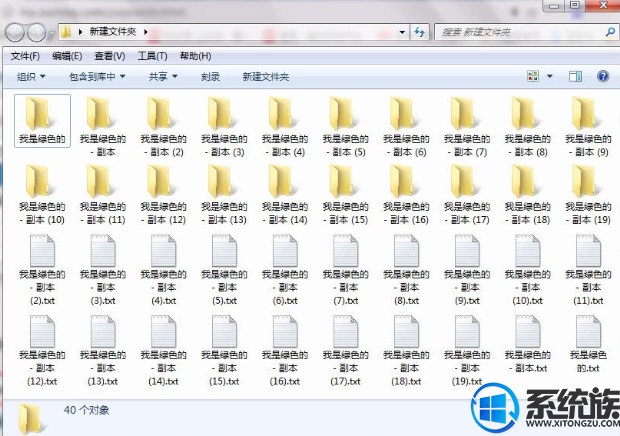This screenshot has width=620, height=436.
Task: Select folder 我是绿色的 without 副本 suffix
Action: [x=42, y=121]
